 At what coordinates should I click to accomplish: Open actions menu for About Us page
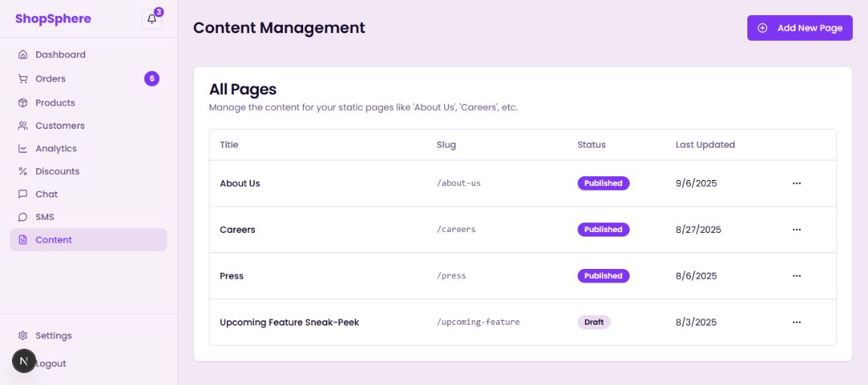(796, 183)
